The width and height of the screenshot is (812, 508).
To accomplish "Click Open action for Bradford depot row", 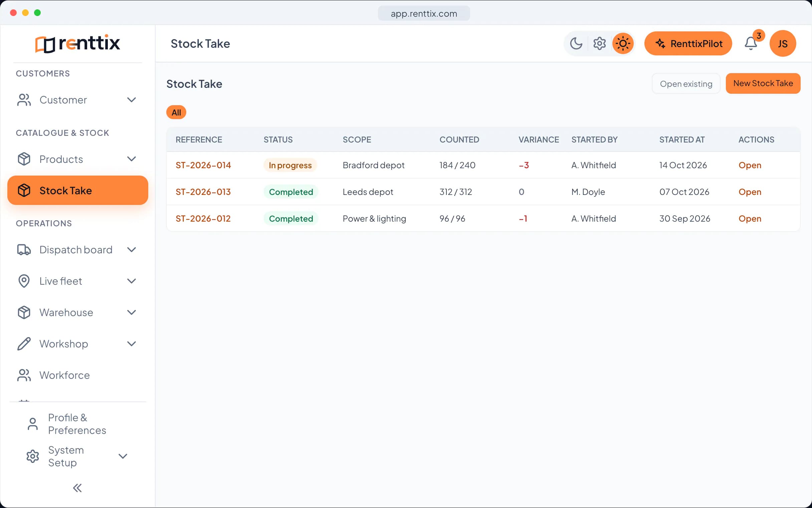I will coord(750,165).
